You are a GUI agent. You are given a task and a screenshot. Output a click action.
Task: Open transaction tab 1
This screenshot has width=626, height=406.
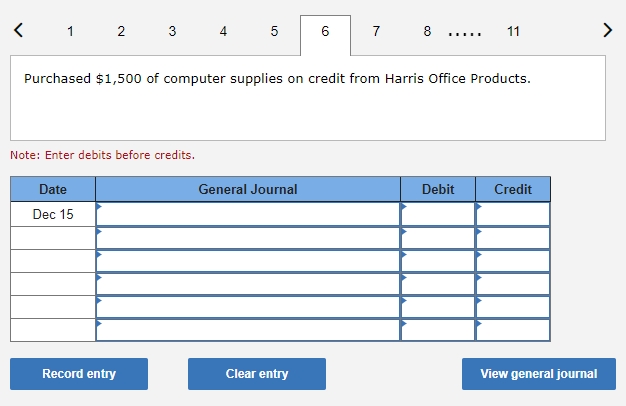70,31
